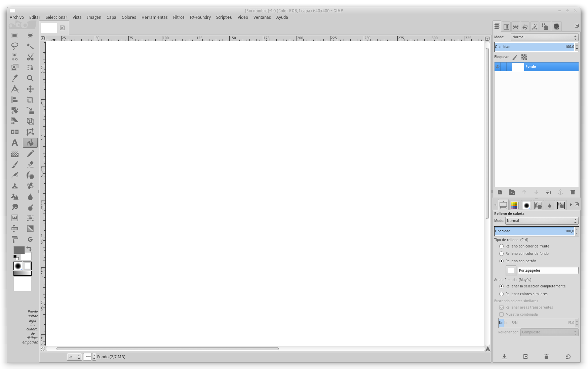Viewport: 588px width, 369px height.
Task: Delete the current layer via trash icon
Action: pyautogui.click(x=573, y=192)
